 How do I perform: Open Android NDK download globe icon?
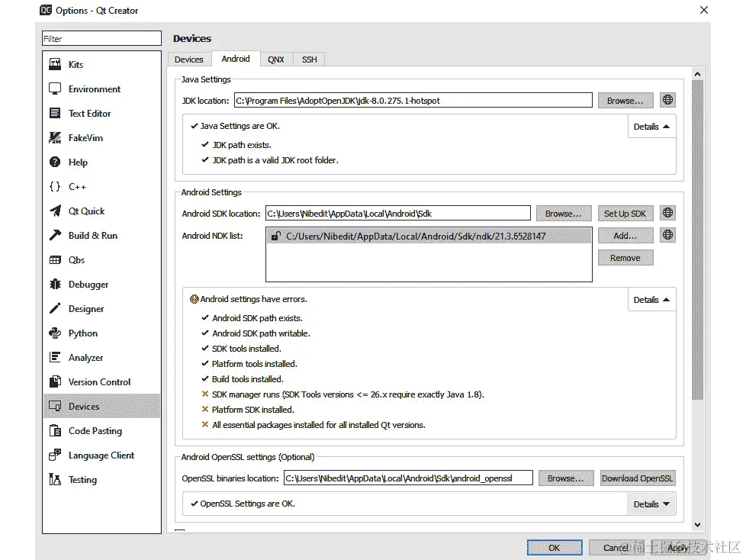[668, 235]
